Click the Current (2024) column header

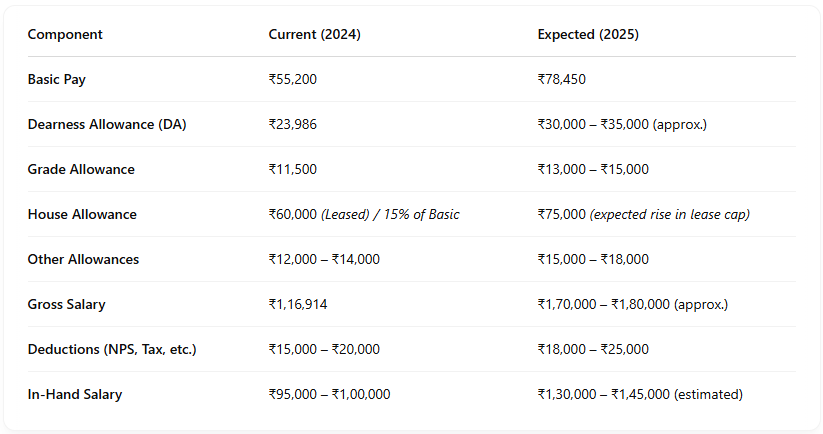[314, 35]
